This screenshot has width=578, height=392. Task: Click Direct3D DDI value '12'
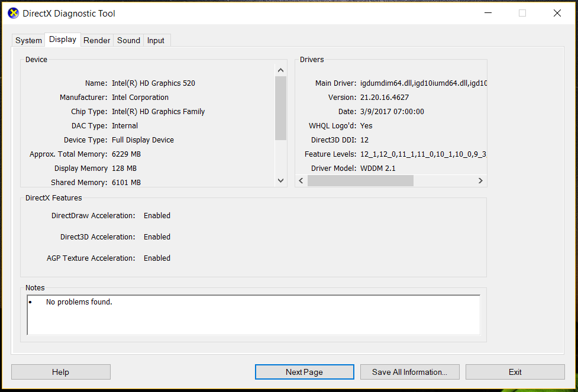coord(364,140)
